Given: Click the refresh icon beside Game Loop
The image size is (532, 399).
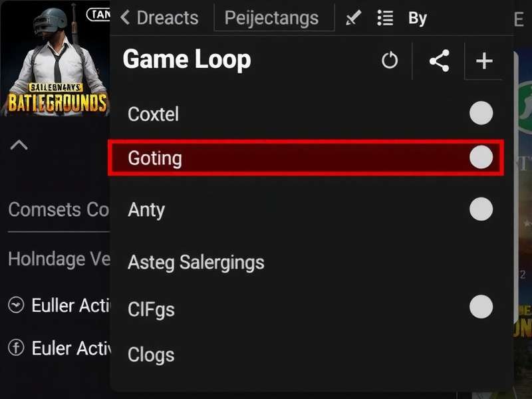Looking at the screenshot, I should (390, 61).
